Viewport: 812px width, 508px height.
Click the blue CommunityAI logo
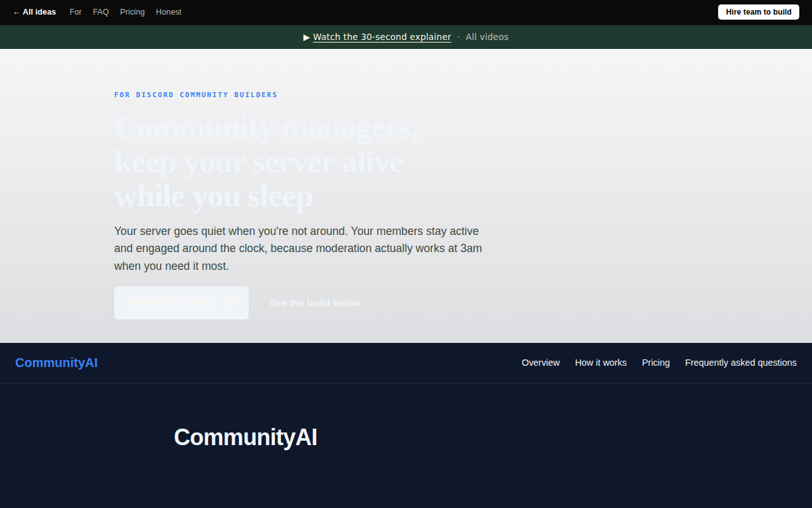56,363
